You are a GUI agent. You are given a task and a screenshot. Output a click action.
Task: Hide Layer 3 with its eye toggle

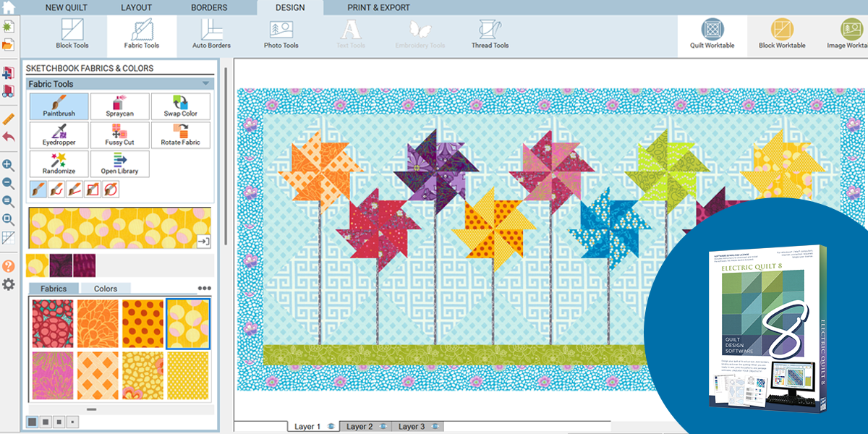click(x=435, y=425)
